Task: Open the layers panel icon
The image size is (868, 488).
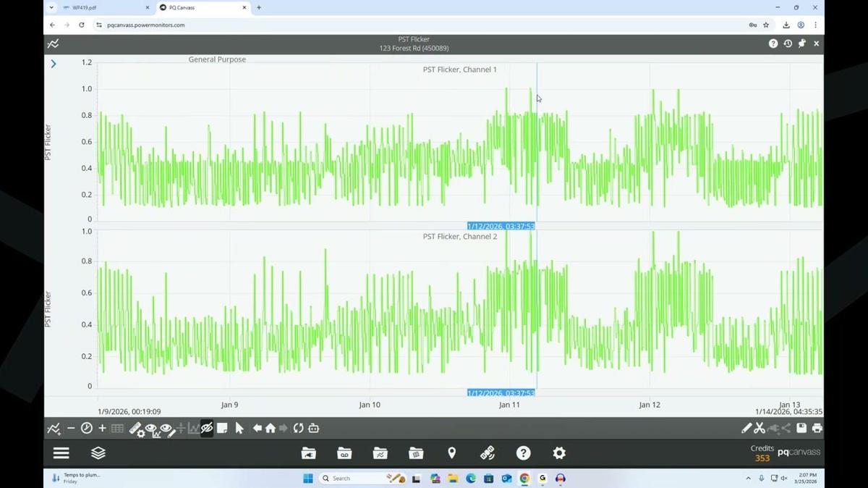Action: (98, 453)
